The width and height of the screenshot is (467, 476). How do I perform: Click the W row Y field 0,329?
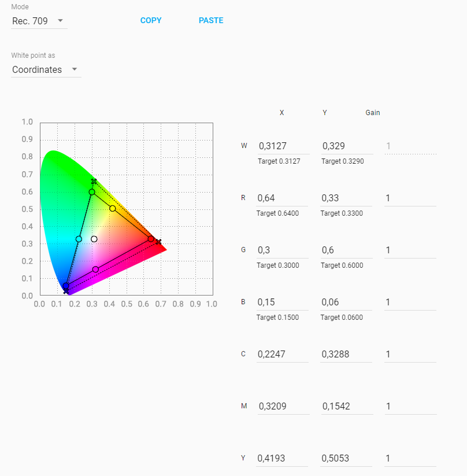point(347,146)
